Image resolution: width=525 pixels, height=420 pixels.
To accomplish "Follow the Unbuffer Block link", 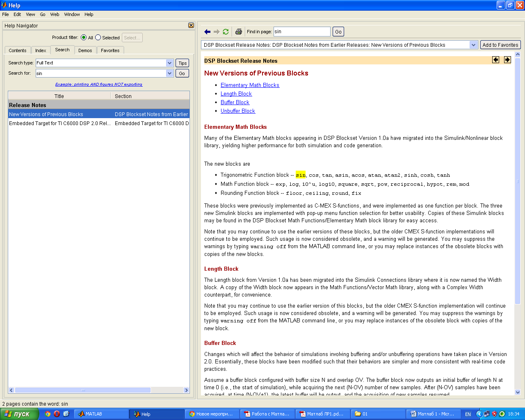I will pyautogui.click(x=238, y=111).
